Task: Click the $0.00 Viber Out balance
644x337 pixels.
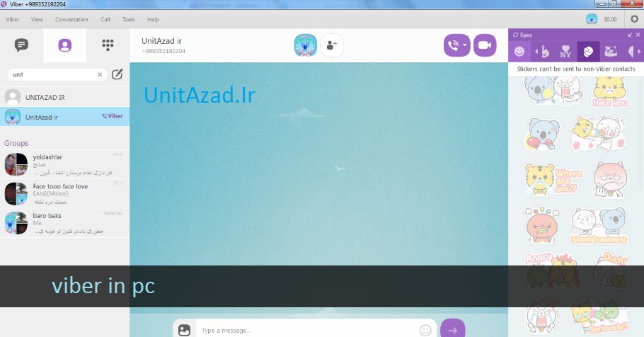Action: pyautogui.click(x=610, y=19)
